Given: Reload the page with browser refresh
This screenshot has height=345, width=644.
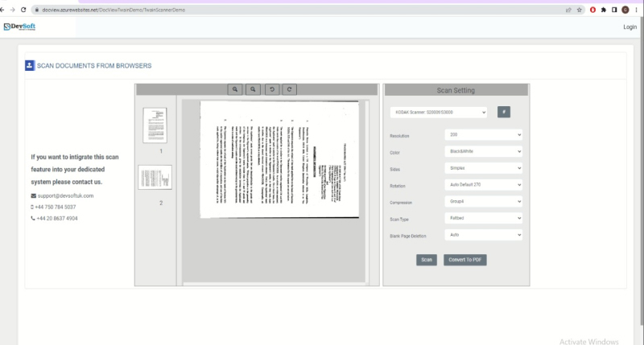Looking at the screenshot, I should pos(24,9).
